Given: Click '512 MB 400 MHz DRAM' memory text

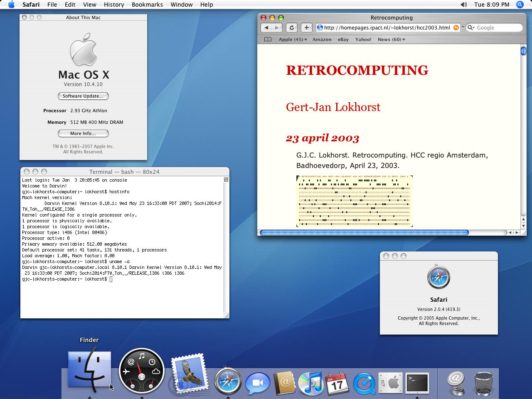Looking at the screenshot, I should click(x=96, y=122).
